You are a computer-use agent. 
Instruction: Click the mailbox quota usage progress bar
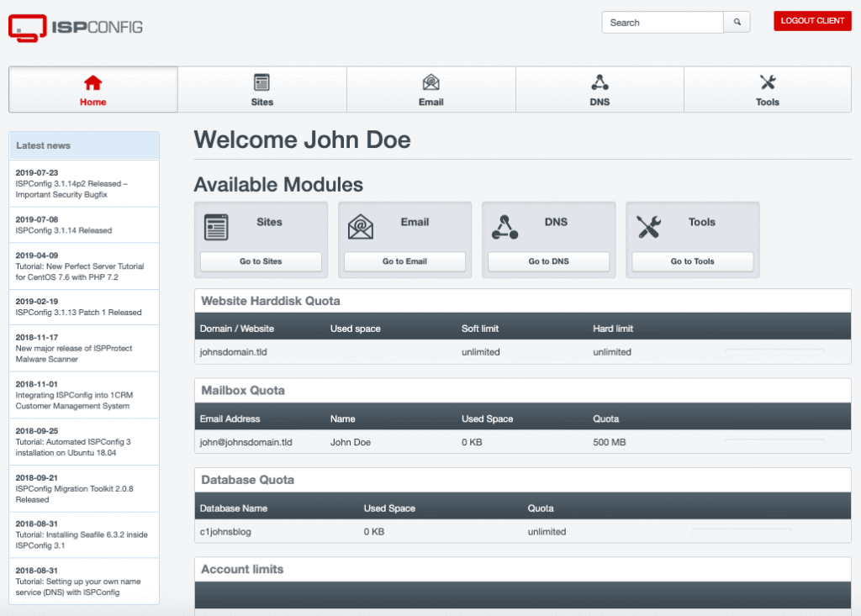pyautogui.click(x=774, y=442)
